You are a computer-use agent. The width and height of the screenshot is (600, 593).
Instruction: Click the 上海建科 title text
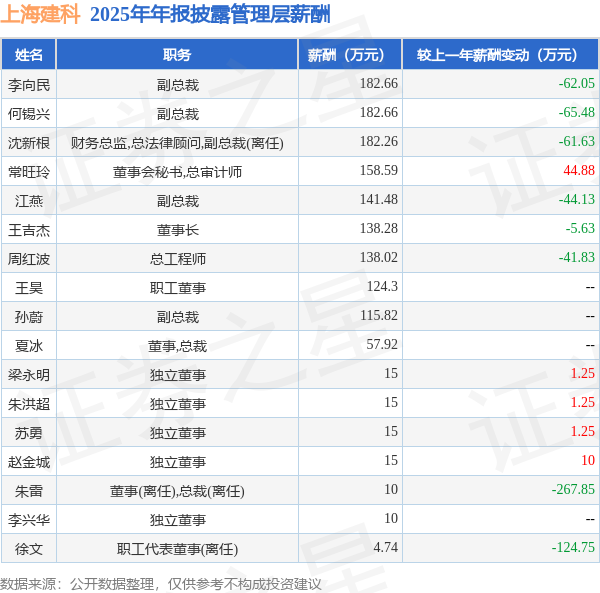(x=40, y=14)
